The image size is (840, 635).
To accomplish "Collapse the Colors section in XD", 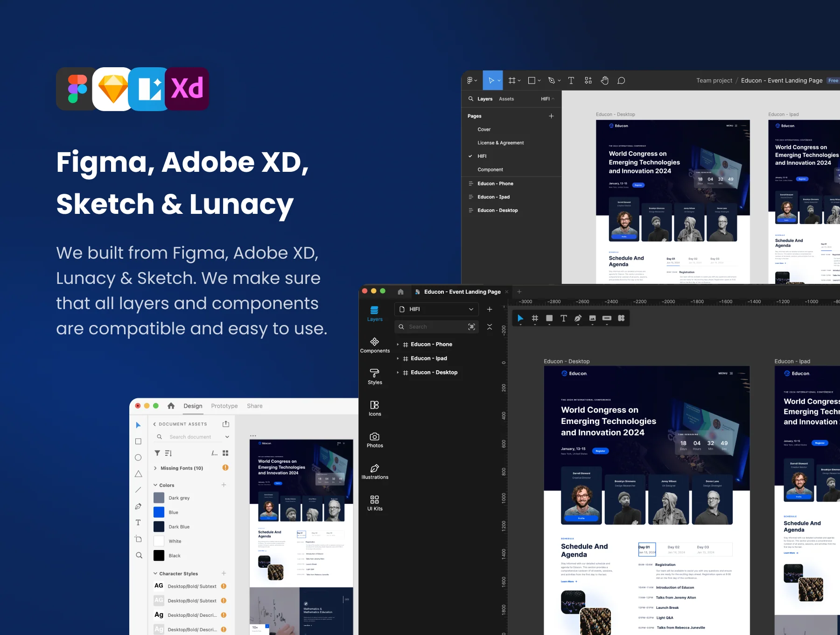I will (155, 485).
